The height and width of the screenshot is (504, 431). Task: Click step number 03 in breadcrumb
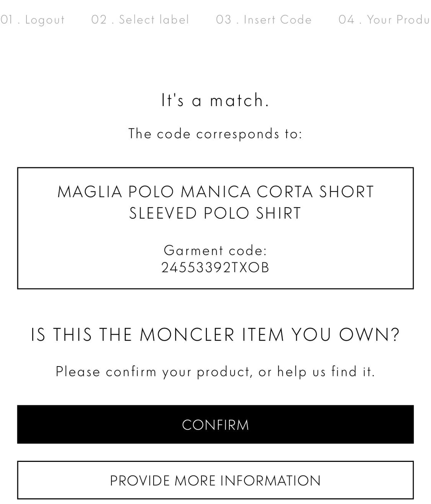[223, 20]
